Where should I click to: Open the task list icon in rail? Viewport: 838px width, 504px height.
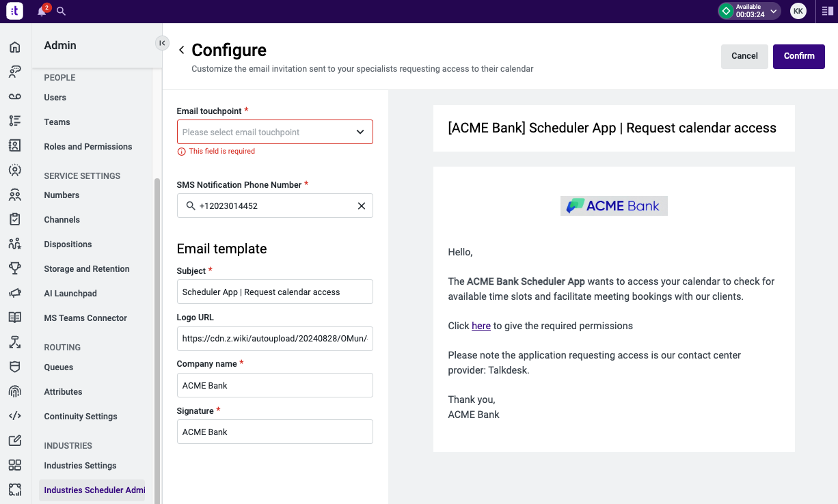point(14,121)
